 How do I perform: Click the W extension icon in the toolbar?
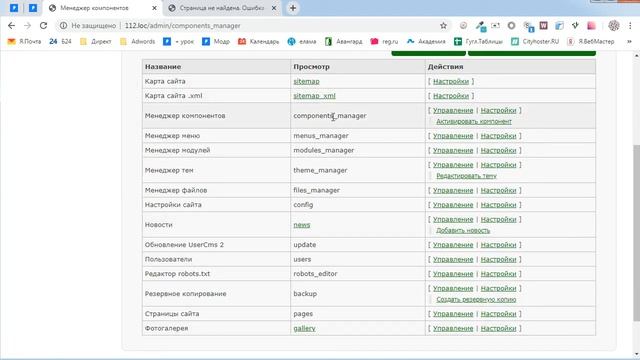click(543, 26)
